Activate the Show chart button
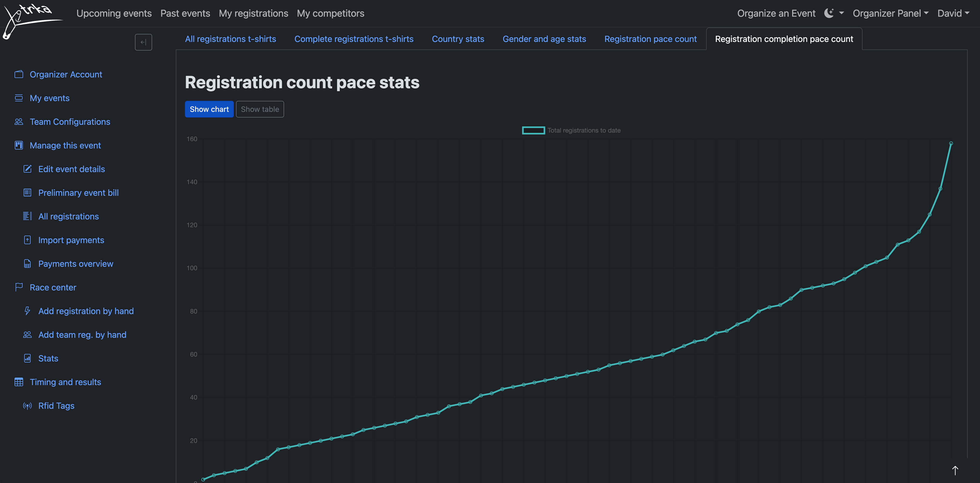This screenshot has height=483, width=980. (209, 109)
